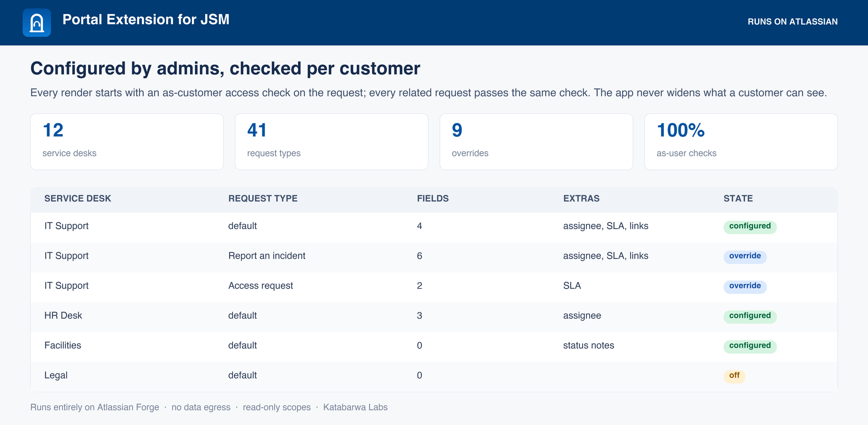Click the Access request cell
Image resolution: width=868 pixels, height=425 pixels.
pos(261,286)
